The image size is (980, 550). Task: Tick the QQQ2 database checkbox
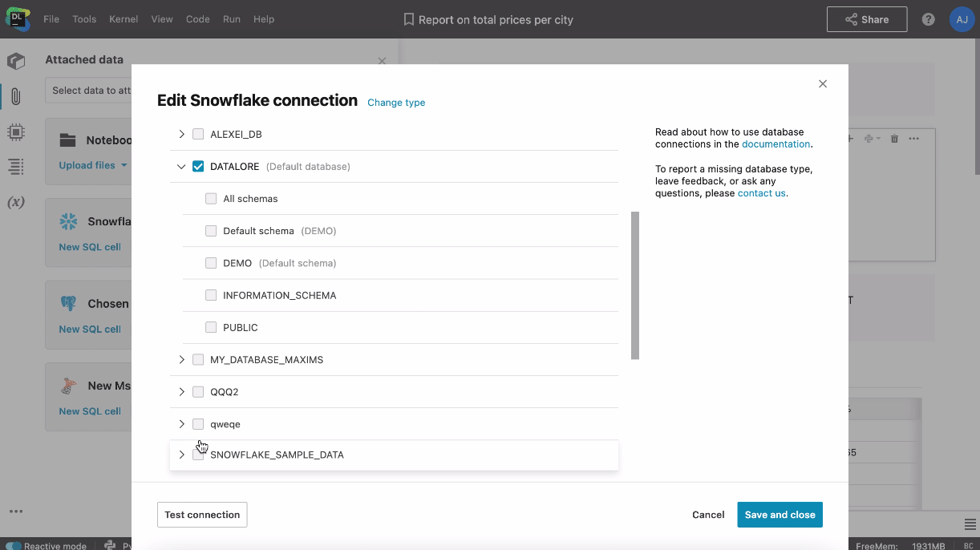point(198,392)
